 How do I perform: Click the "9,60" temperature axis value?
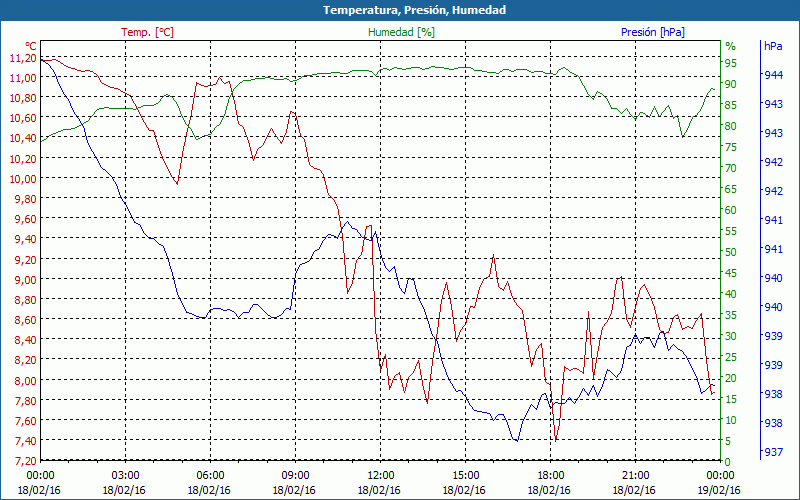tap(26, 219)
